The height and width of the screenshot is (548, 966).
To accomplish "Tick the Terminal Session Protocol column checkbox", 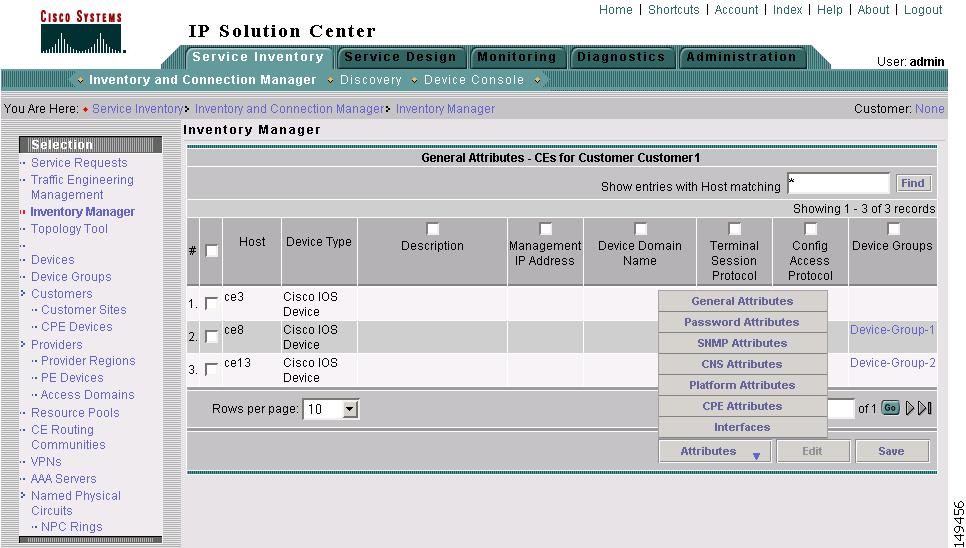I will 734,229.
